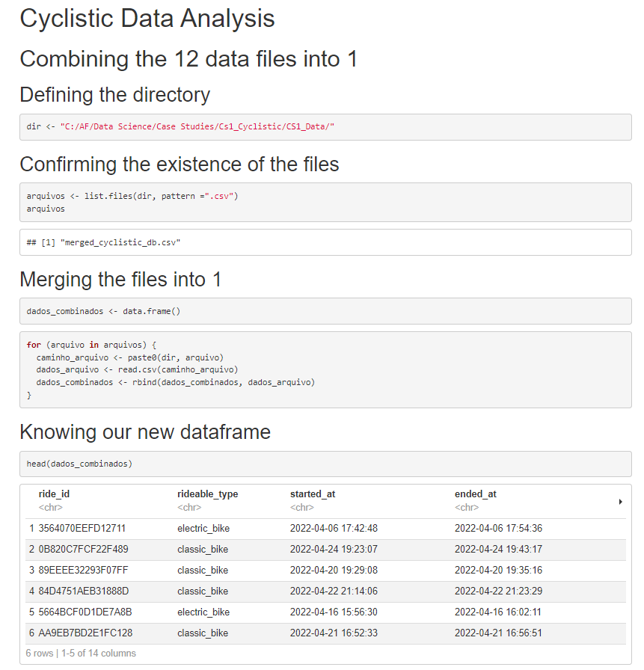Click the head(dados_combinados) code block
644x670 pixels.
pos(325,464)
